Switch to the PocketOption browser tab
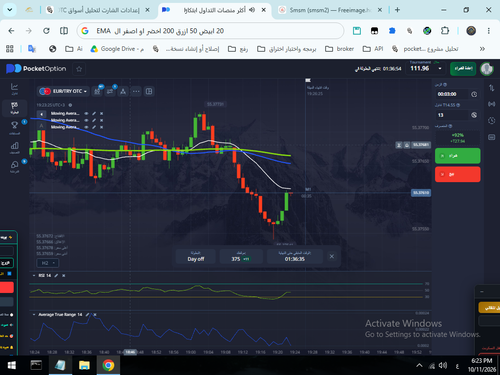The height and width of the screenshot is (375, 500). (x=213, y=10)
